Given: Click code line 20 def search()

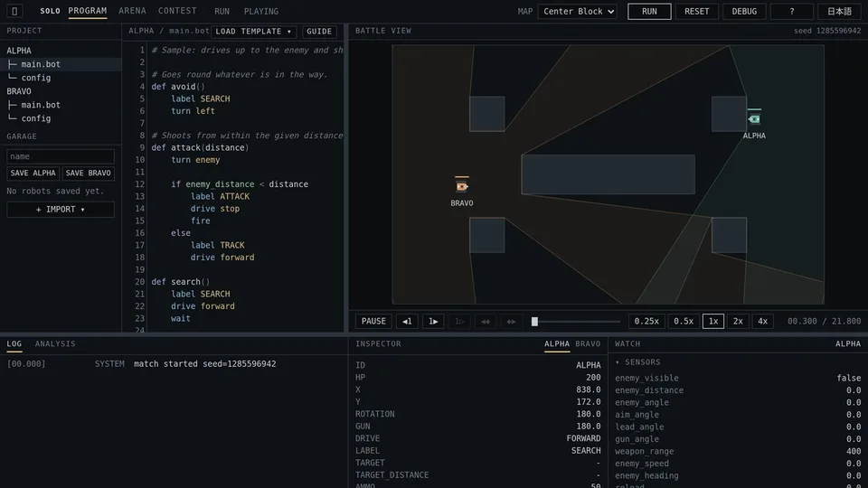Looking at the screenshot, I should click(x=181, y=282).
